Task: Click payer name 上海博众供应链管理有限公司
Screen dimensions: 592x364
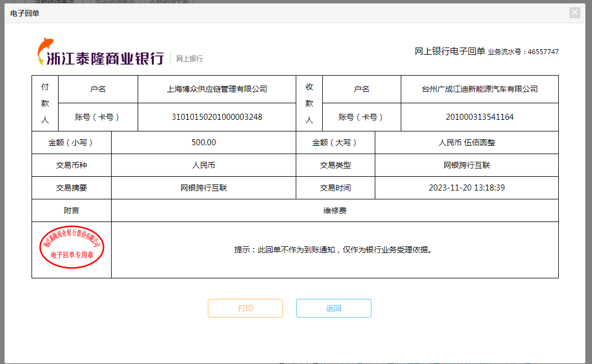Action: point(217,89)
